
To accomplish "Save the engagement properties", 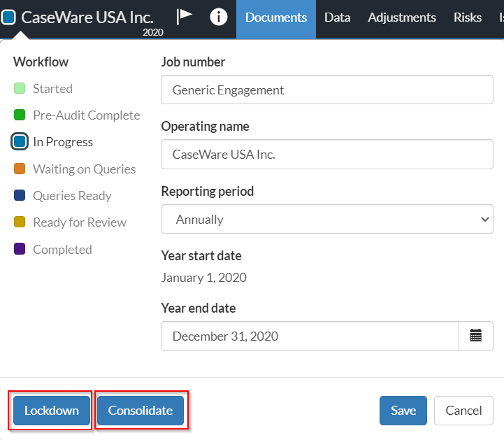I will (x=403, y=411).
